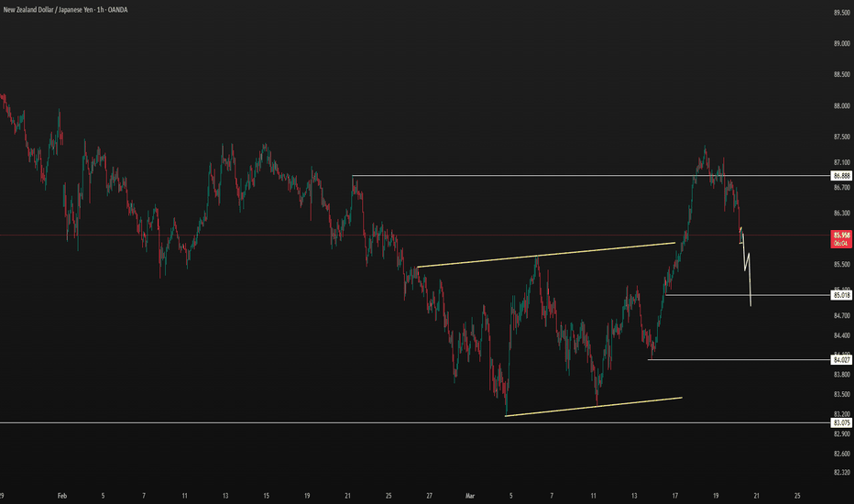Viewport: 854px width, 504px height.
Task: Select the 83.075 price level label
Action: [841, 422]
